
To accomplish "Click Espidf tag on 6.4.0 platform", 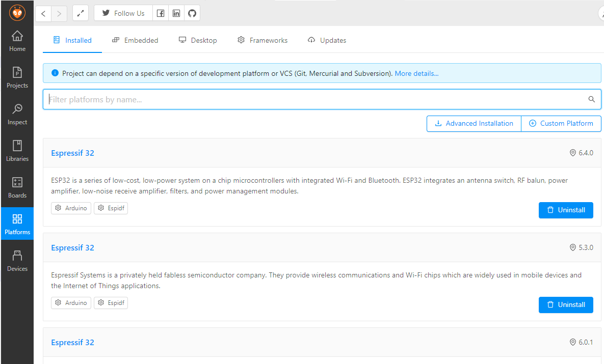I will (111, 208).
